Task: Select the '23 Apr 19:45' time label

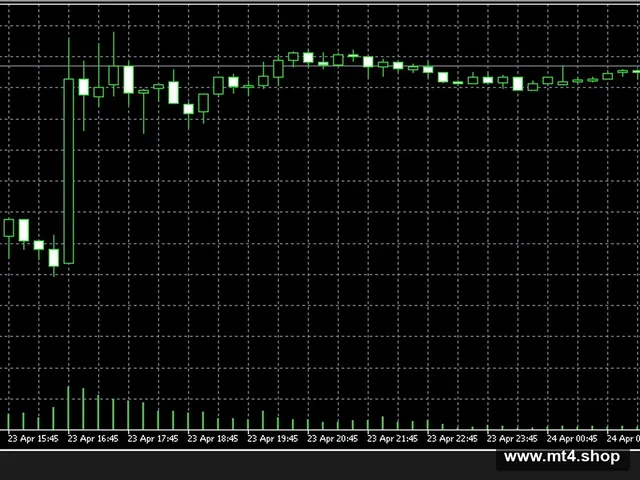Action: pos(273,439)
